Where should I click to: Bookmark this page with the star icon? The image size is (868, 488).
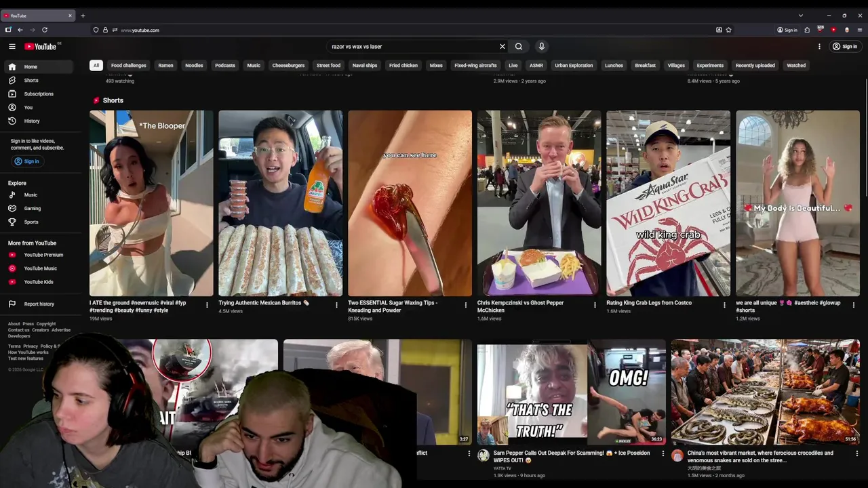tap(728, 30)
